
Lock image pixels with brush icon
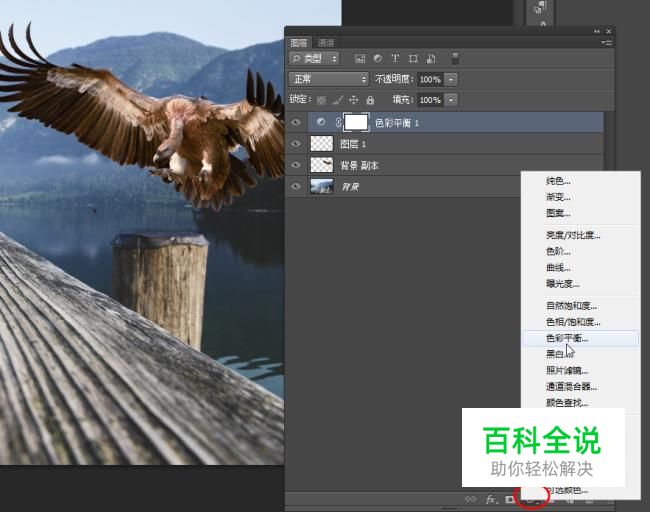(337, 100)
